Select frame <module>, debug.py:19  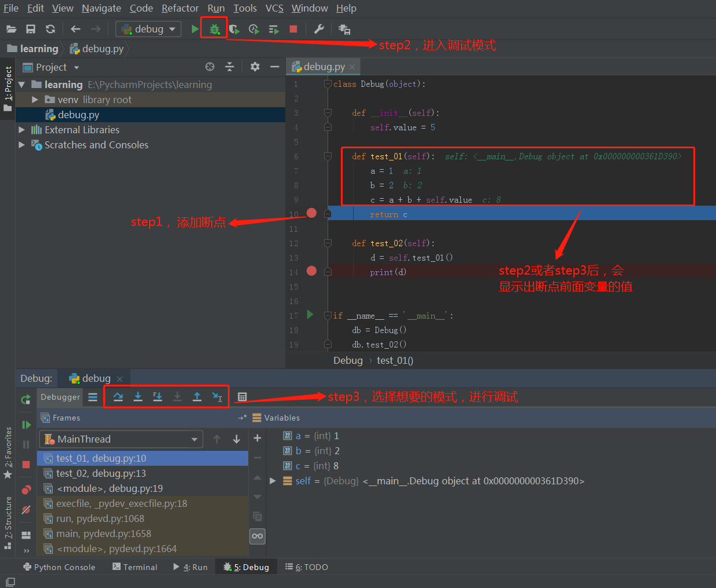pos(143,488)
